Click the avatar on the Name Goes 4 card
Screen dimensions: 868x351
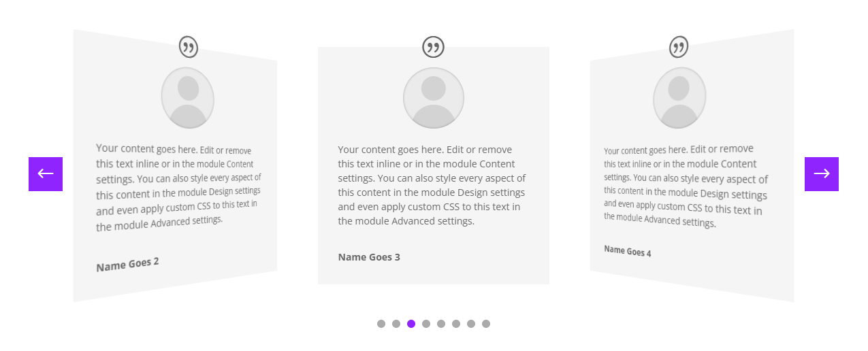679,98
